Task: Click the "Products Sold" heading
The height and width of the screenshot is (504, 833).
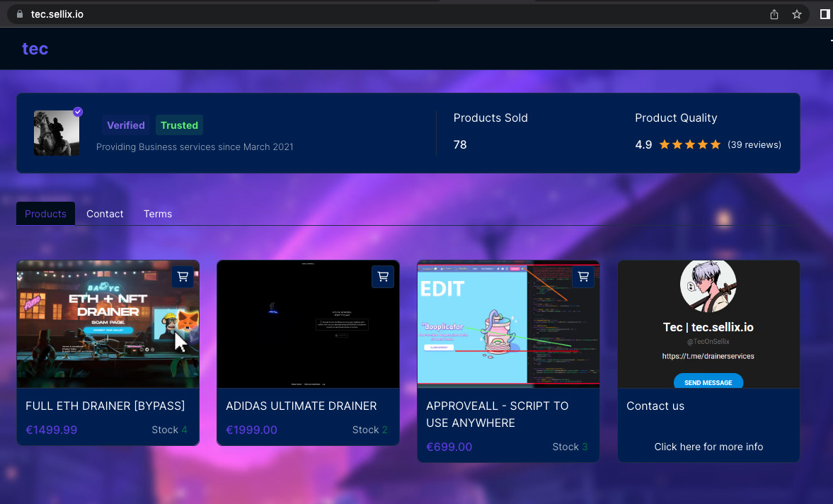Action: [x=490, y=118]
